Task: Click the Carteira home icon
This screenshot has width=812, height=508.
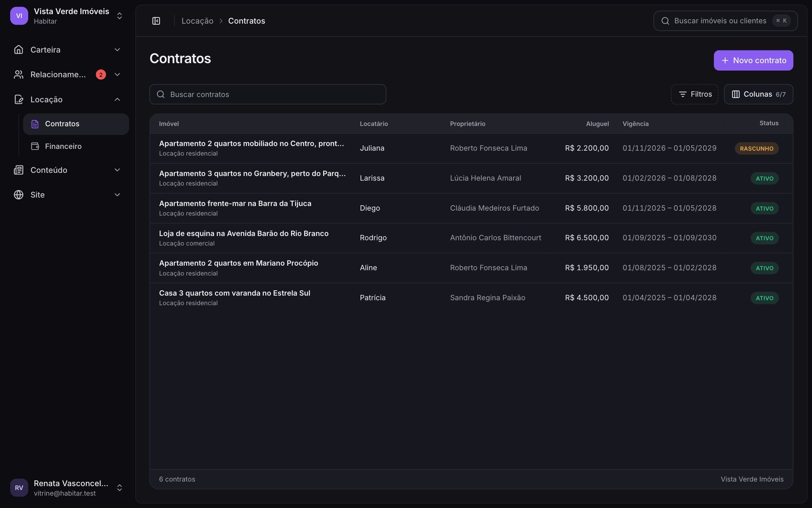Action: 18,50
